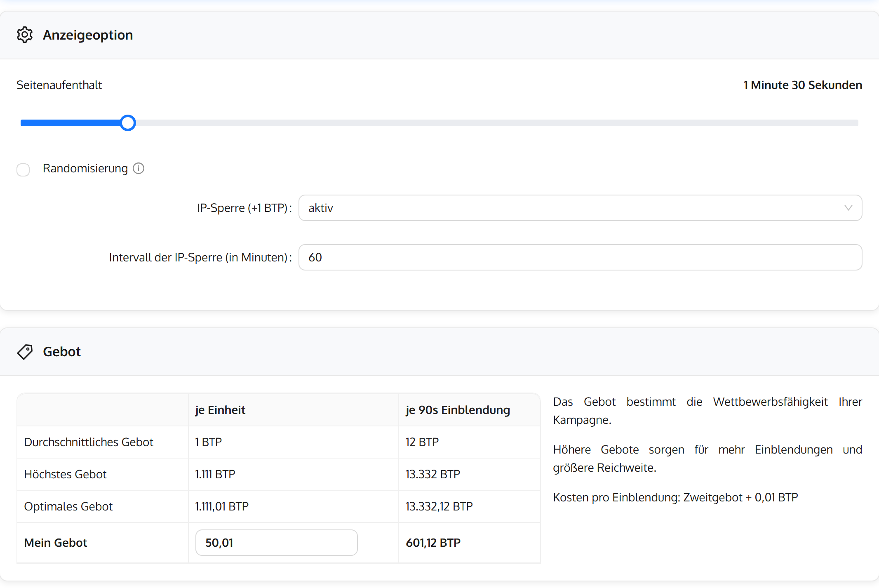
Task: Click the '1 Minute 30 Sekunden' value
Action: [x=803, y=85]
